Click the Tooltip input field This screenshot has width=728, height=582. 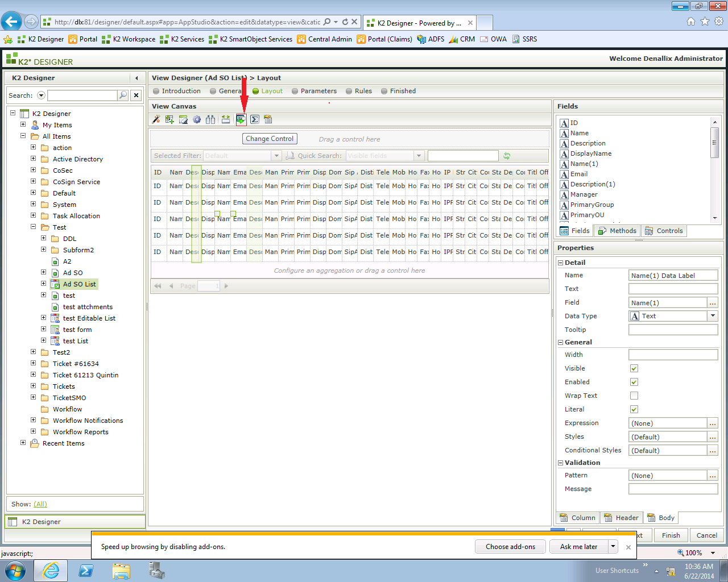[673, 330]
